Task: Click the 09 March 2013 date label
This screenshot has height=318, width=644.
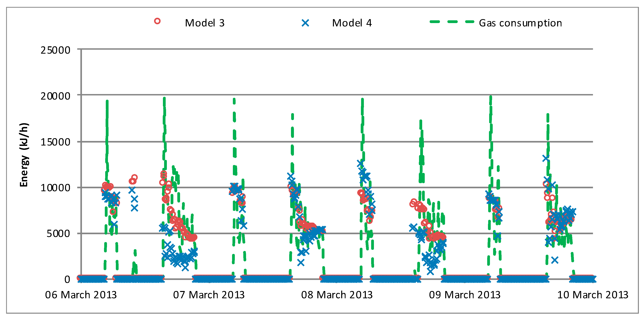Action: pos(465,295)
